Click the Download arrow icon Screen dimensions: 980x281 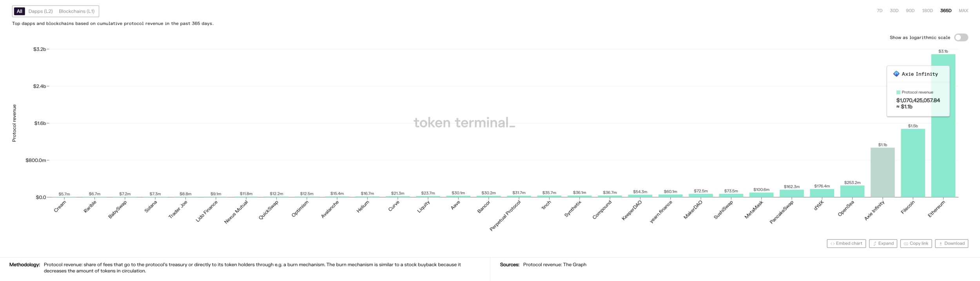click(940, 243)
